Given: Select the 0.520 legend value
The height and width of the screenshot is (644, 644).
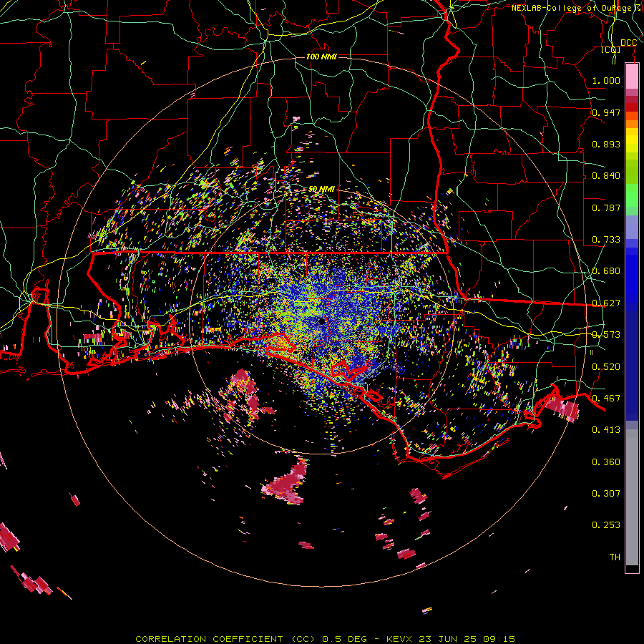Looking at the screenshot, I should pos(606,367).
